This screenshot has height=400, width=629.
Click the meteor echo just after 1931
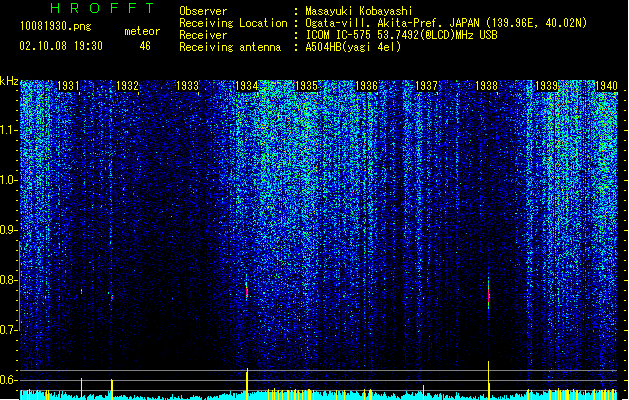[x=81, y=291]
